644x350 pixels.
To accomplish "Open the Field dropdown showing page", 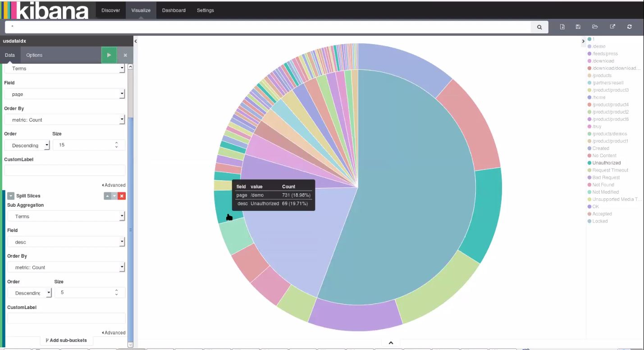I will tap(65, 94).
